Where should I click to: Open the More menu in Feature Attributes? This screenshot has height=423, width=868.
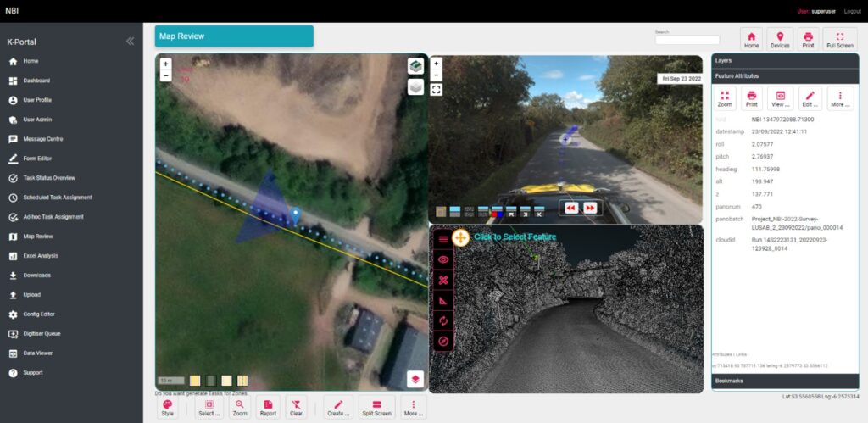pyautogui.click(x=839, y=99)
